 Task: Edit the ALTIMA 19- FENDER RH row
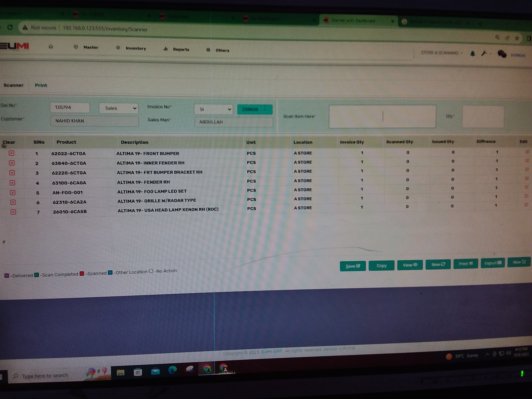527,178
